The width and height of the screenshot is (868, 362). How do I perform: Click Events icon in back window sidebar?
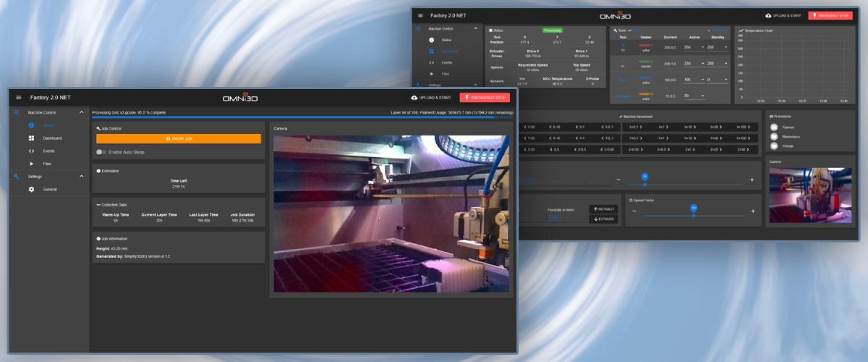click(x=432, y=62)
